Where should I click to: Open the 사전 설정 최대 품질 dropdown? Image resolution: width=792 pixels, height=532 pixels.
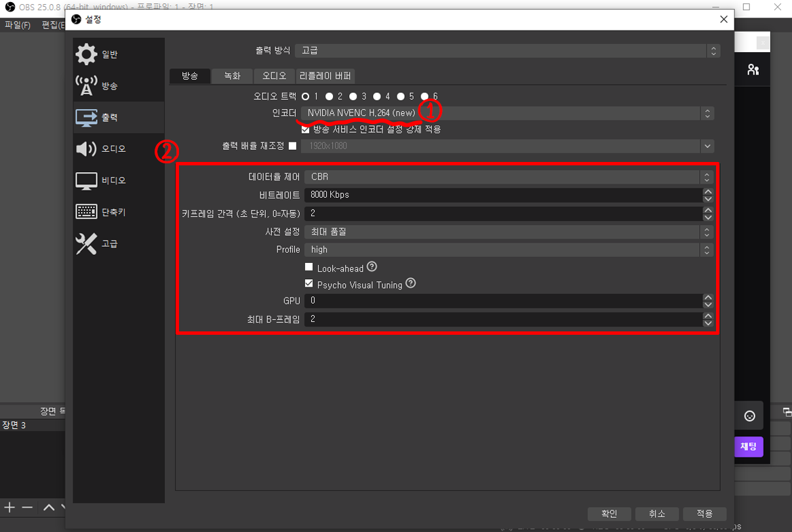[x=509, y=232]
